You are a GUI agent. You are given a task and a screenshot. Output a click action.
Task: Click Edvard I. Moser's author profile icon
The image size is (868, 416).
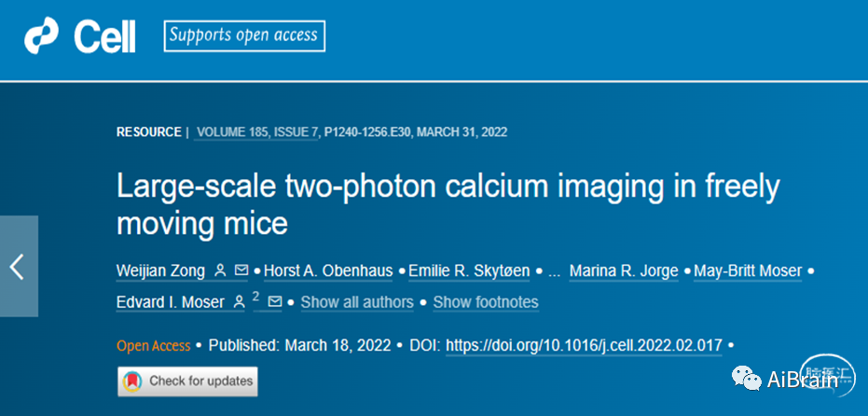240,302
